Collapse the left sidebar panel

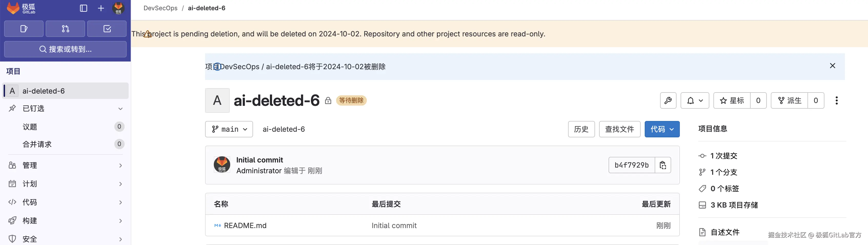83,8
